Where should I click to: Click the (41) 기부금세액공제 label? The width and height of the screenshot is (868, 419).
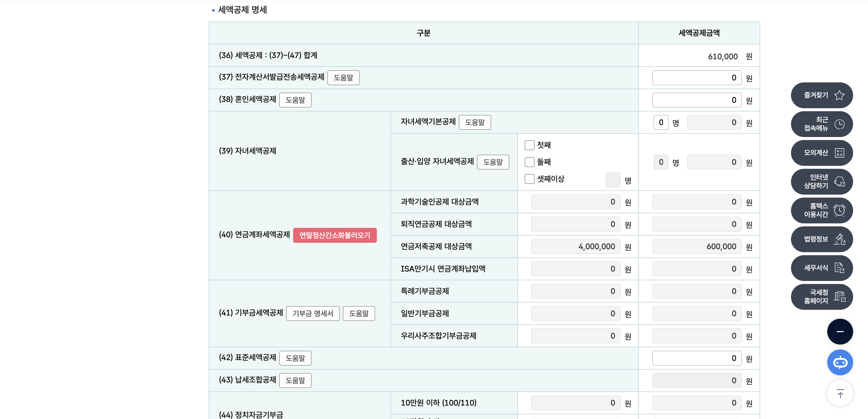click(x=251, y=313)
